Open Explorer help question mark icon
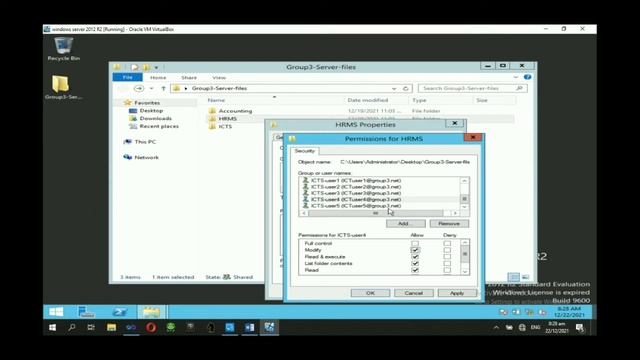Image resolution: width=640 pixels, height=360 pixels. [x=527, y=77]
